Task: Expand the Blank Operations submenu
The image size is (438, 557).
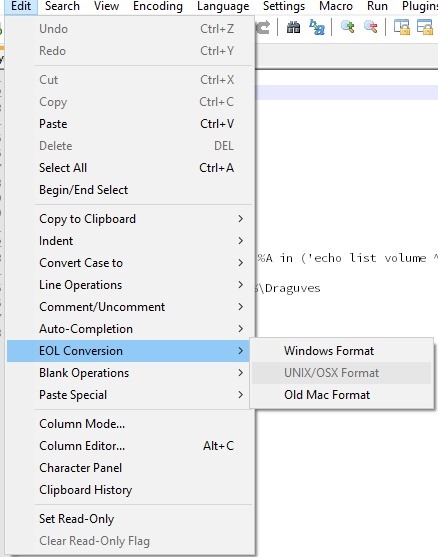Action: point(129,373)
